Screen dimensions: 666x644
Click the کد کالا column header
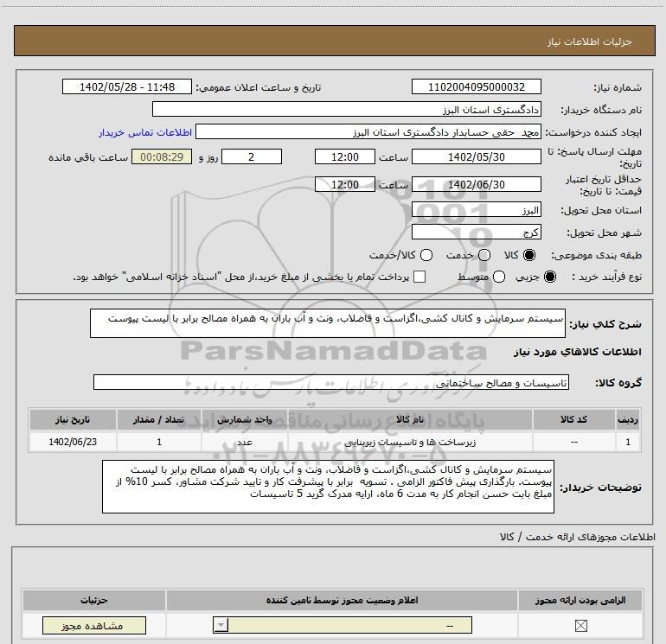click(573, 419)
